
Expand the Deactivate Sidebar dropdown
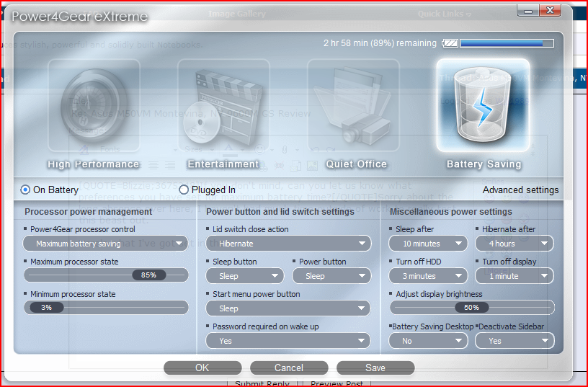pyautogui.click(x=514, y=341)
